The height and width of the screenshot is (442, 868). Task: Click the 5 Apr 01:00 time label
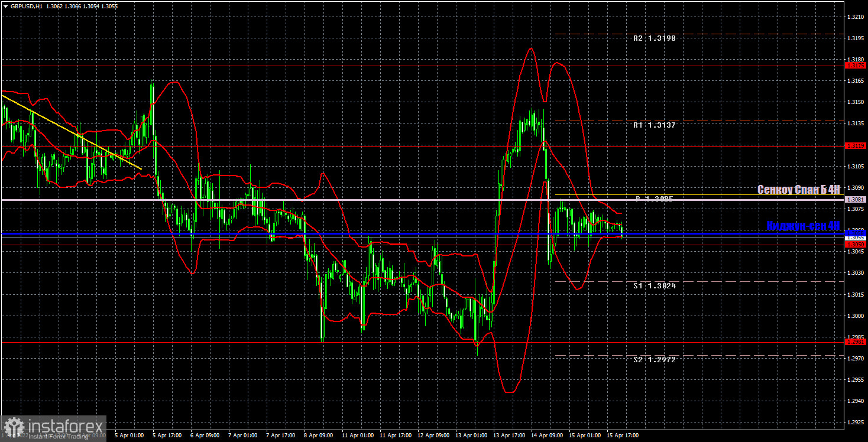pyautogui.click(x=129, y=435)
